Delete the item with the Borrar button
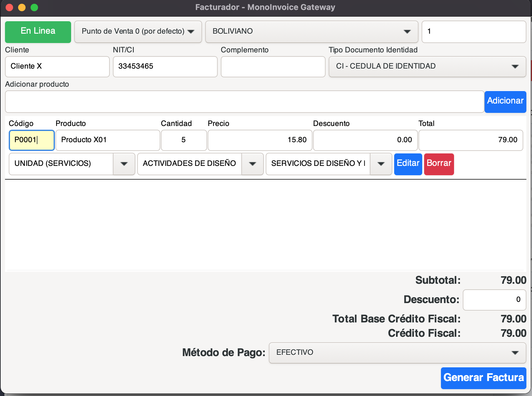Image resolution: width=532 pixels, height=396 pixels. 439,164
